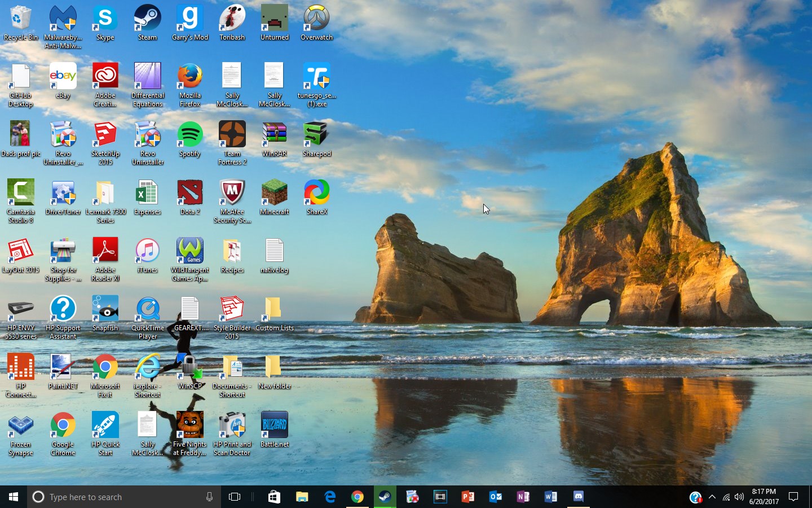Open Discord from the taskbar
Viewport: 812px width, 508px height.
coord(578,497)
